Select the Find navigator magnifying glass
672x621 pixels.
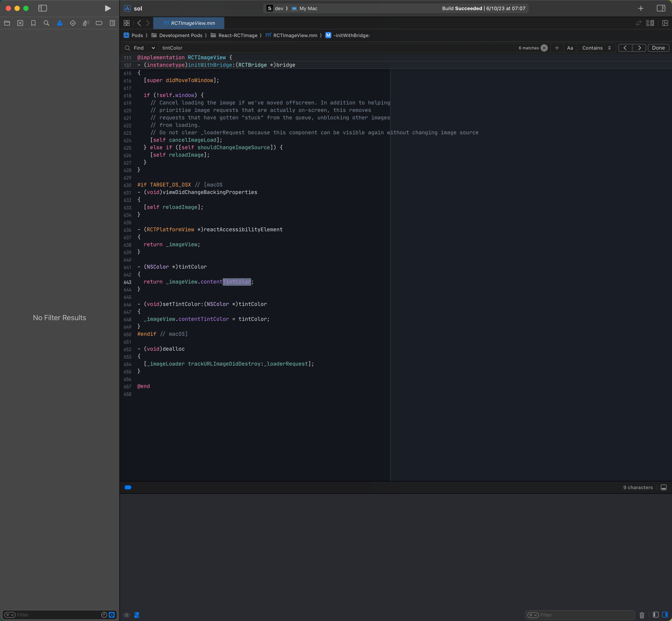point(46,23)
